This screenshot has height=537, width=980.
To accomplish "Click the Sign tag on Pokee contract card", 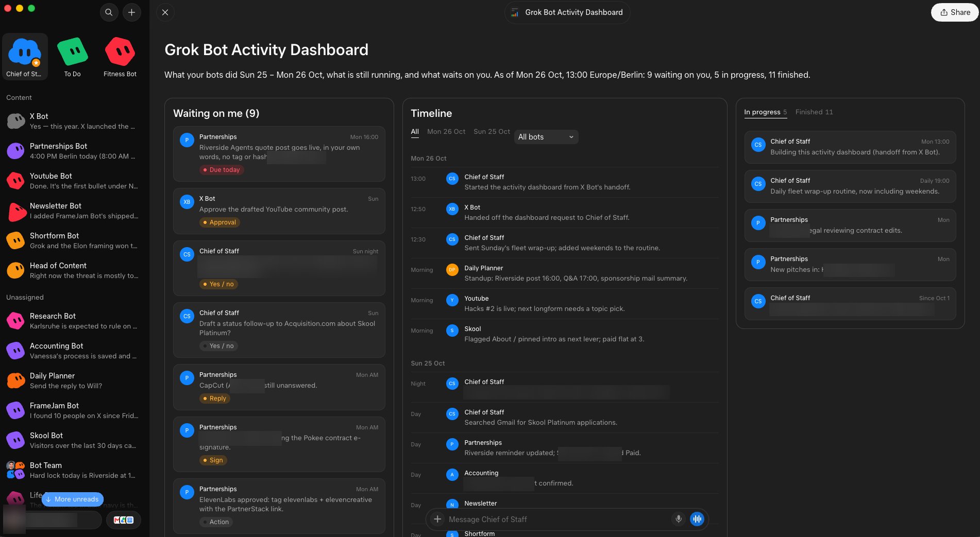I will pyautogui.click(x=213, y=460).
